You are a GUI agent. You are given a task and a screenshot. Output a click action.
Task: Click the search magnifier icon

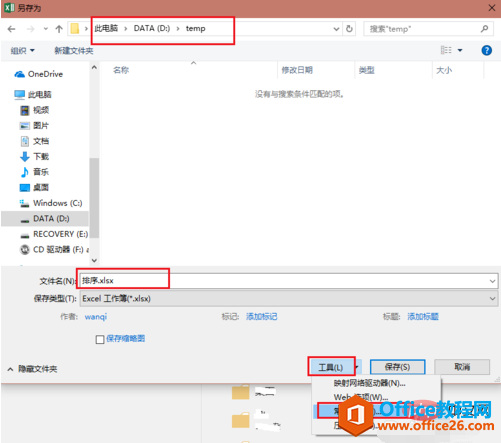click(484, 29)
